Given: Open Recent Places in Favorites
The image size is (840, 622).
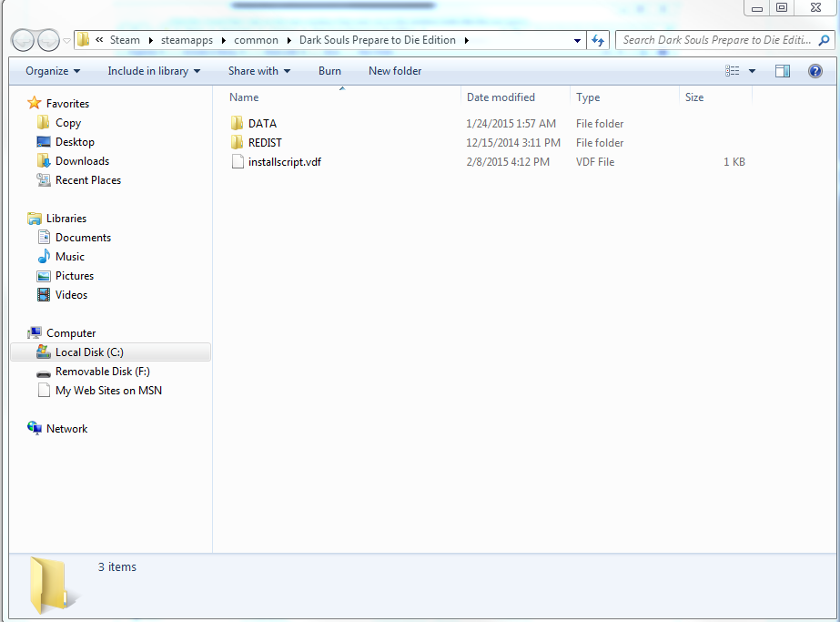Looking at the screenshot, I should (88, 180).
